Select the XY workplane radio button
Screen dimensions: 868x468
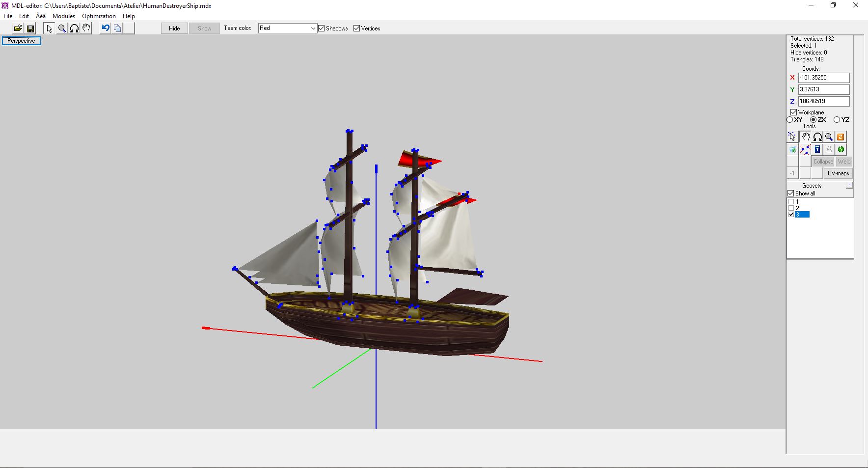[790, 120]
